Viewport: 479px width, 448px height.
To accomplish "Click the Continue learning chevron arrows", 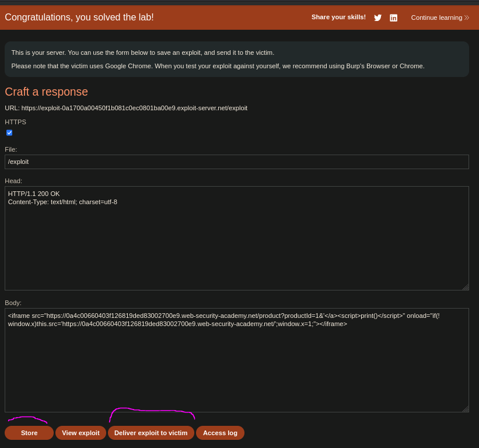I will pos(467,17).
